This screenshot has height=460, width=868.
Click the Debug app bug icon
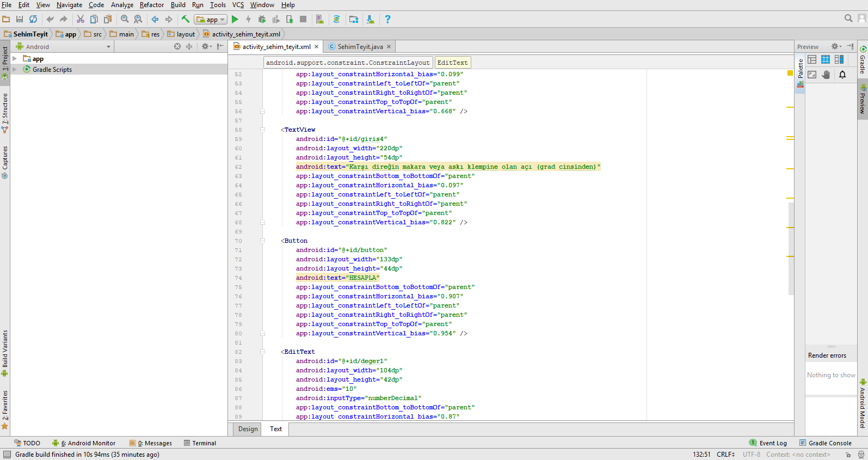pos(262,20)
